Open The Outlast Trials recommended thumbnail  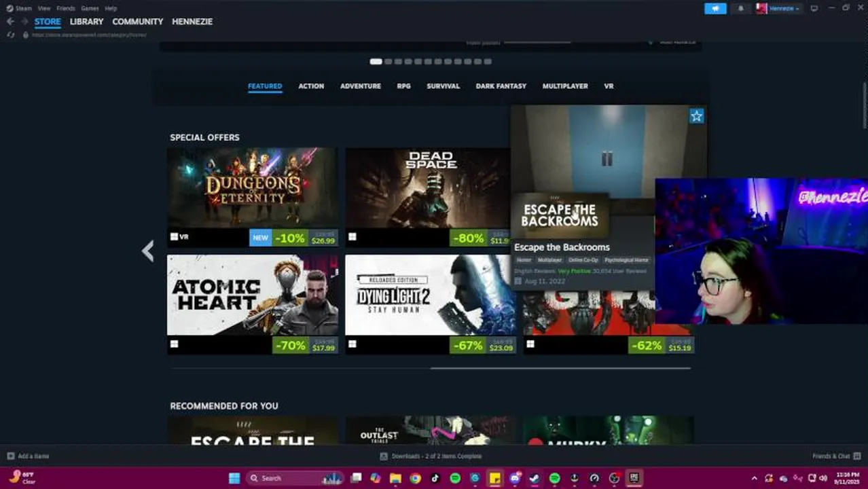coord(431,431)
